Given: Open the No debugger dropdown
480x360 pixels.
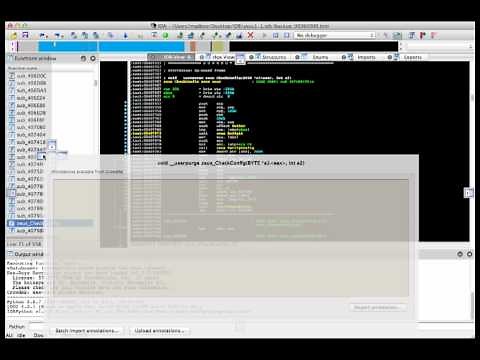Looking at the screenshot, I should [335, 35].
